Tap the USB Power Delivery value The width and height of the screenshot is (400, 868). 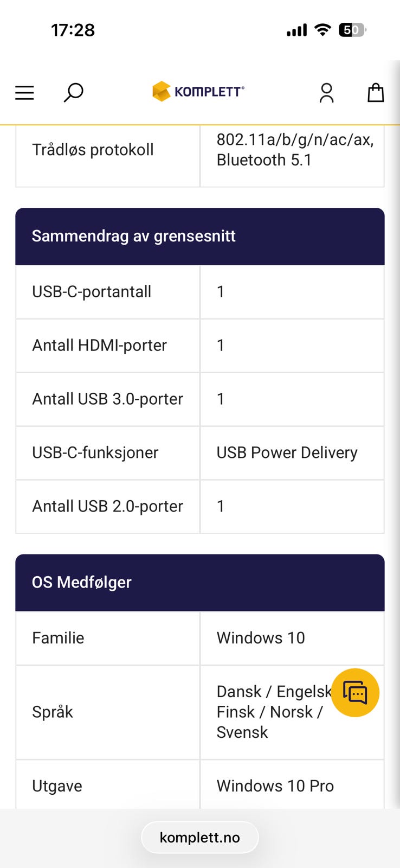[x=287, y=452]
